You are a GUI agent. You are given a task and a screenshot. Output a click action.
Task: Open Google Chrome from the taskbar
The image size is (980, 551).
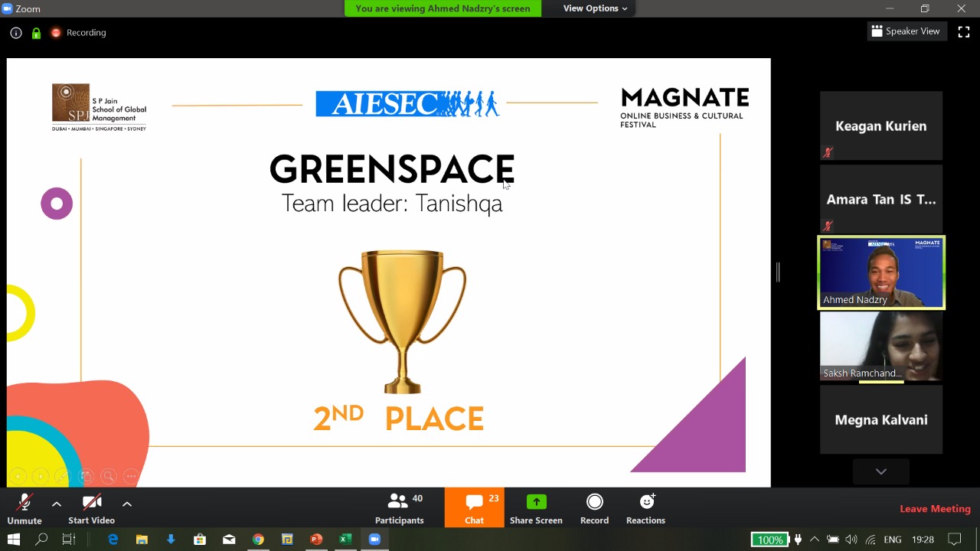coord(258,540)
